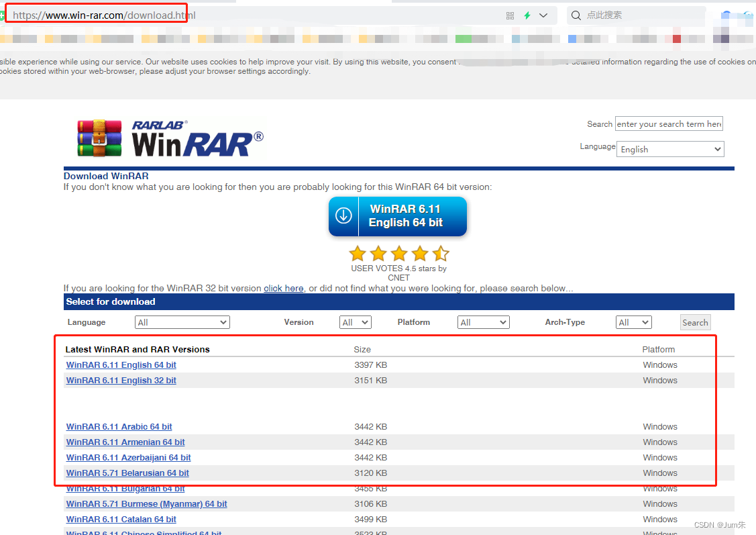The image size is (756, 535).
Task: Click the QR code icon in the address bar
Action: click(x=510, y=16)
